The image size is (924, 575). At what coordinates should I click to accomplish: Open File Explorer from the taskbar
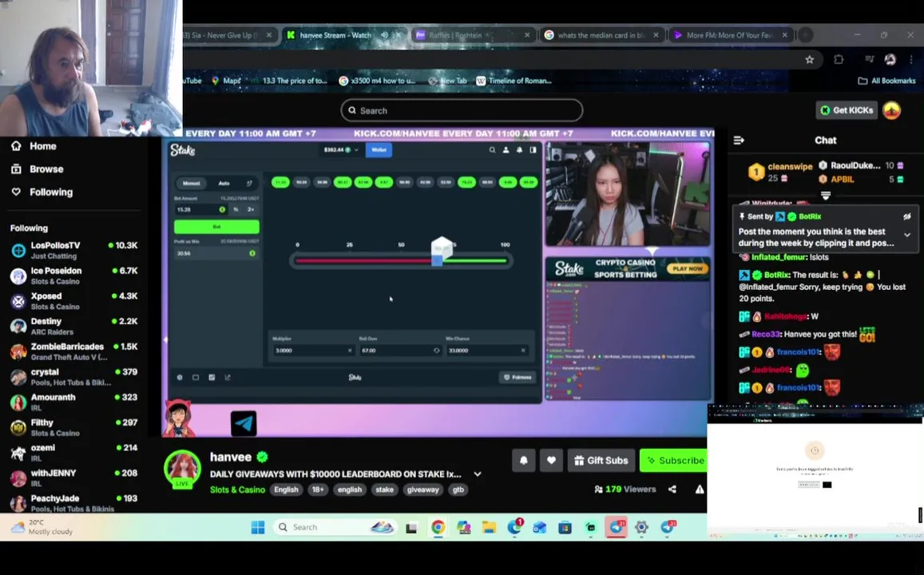pos(489,527)
